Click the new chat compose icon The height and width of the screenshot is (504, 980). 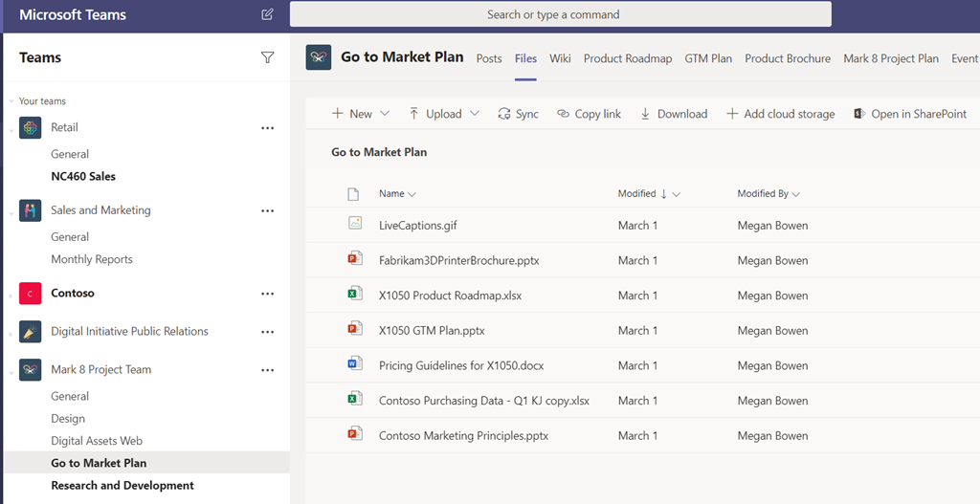click(x=268, y=14)
